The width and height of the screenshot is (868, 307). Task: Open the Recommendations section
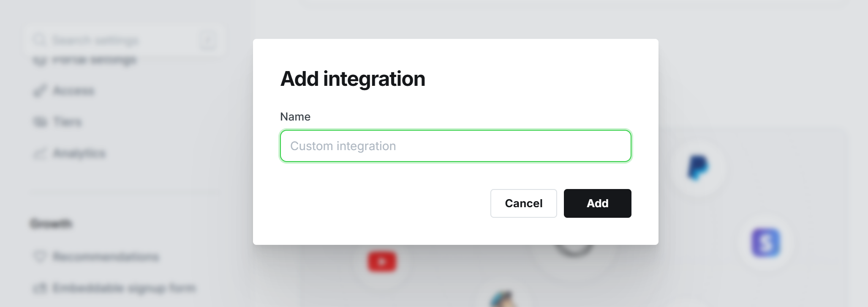106,257
